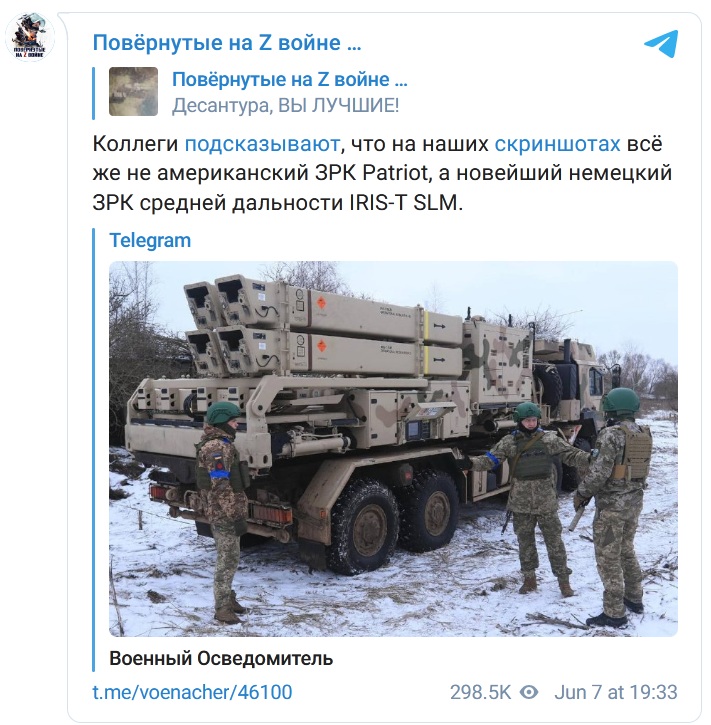Screen dimensions: 711x725
Task: Click the message body text paragraph
Action: coord(382,173)
